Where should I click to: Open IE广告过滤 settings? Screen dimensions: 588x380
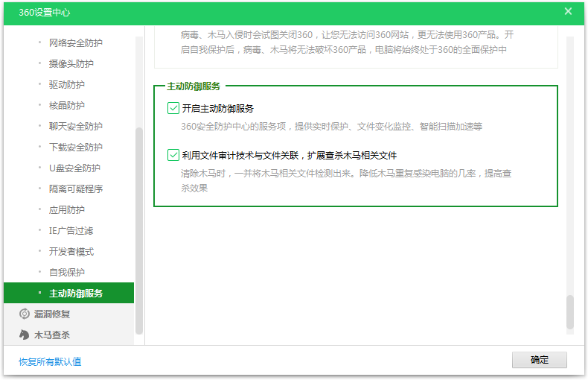(71, 230)
